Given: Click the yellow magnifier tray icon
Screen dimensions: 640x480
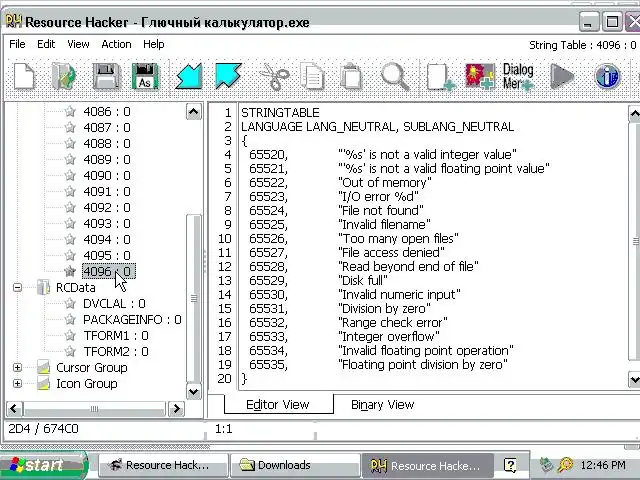Looking at the screenshot, I should point(566,464).
